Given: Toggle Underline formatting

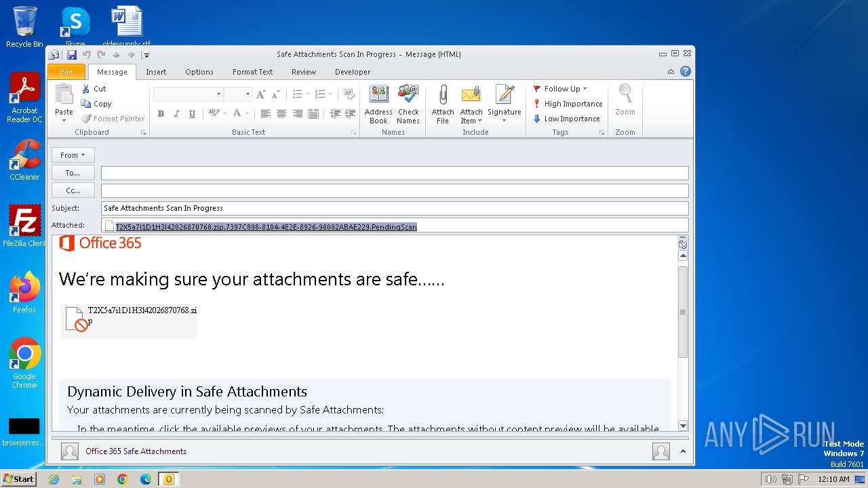Looking at the screenshot, I should pos(192,114).
